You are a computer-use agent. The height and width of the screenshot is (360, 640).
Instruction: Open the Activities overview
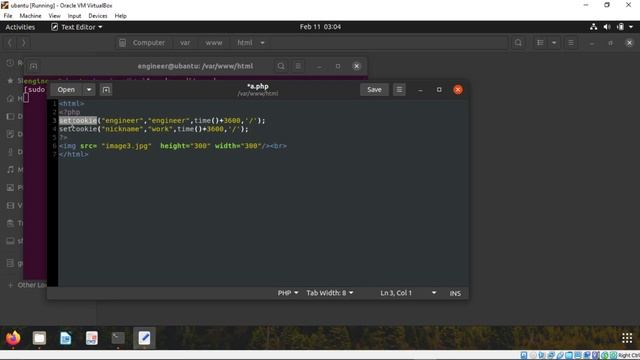pos(20,27)
